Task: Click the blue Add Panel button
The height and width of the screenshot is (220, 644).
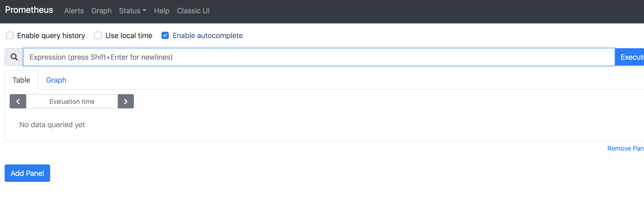Action: coord(27,173)
